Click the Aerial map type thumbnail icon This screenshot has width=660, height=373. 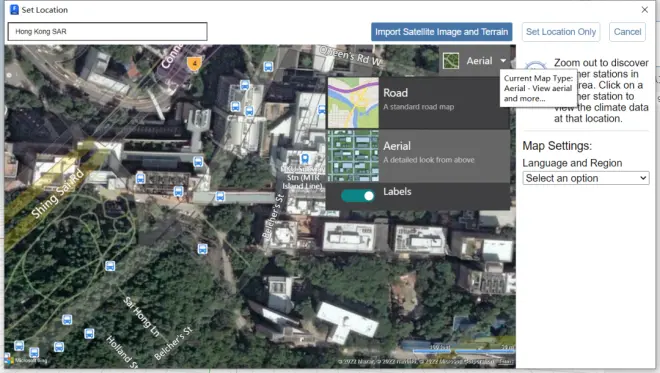click(451, 61)
